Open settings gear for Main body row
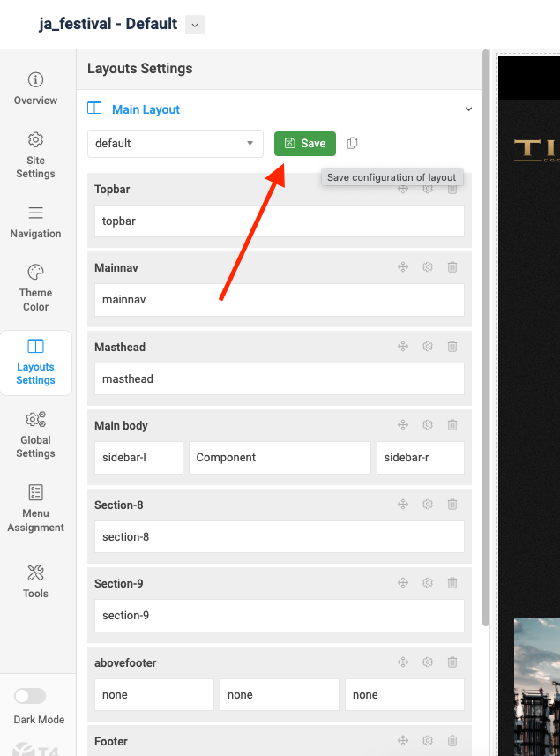The width and height of the screenshot is (560, 756). pos(428,425)
